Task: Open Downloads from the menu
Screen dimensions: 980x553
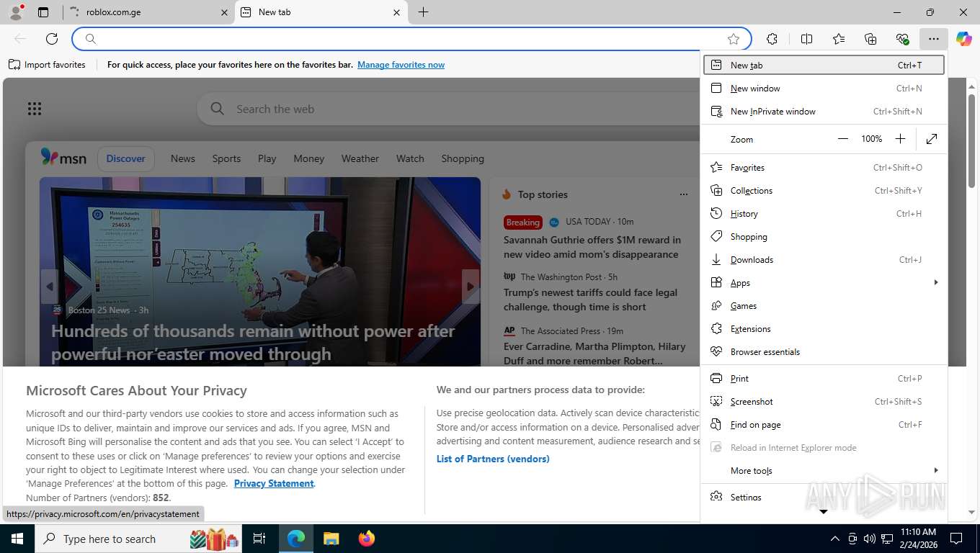Action: tap(824, 259)
